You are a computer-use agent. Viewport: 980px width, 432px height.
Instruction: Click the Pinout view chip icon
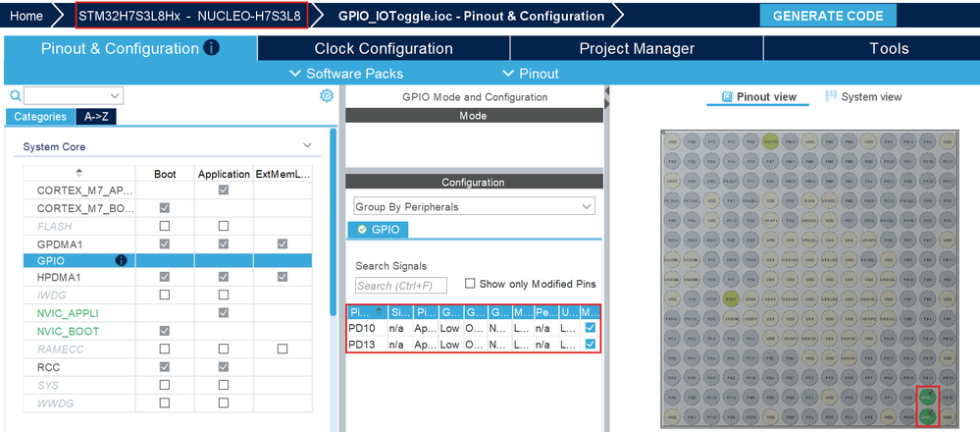726,96
